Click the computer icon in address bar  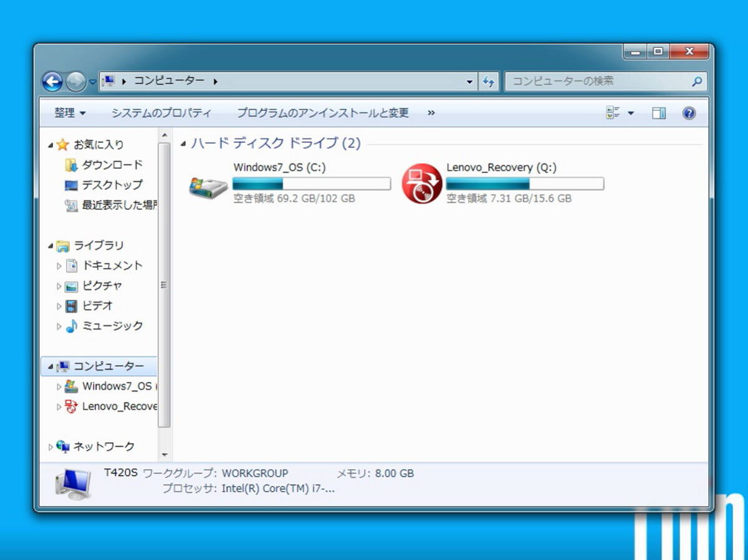coord(108,81)
